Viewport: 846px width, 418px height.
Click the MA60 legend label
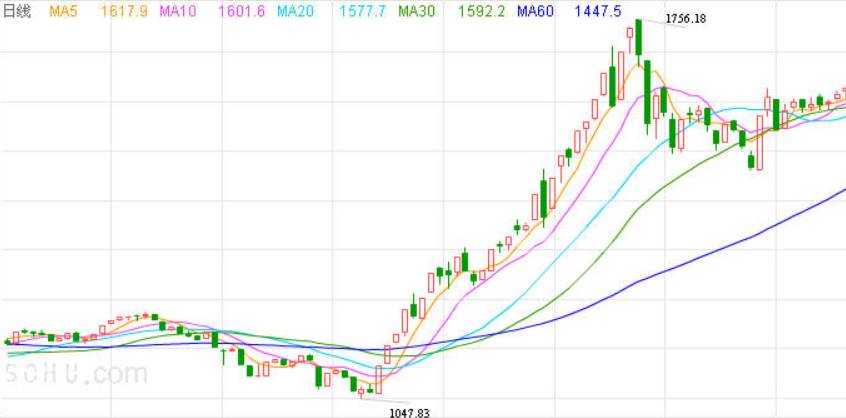click(537, 11)
